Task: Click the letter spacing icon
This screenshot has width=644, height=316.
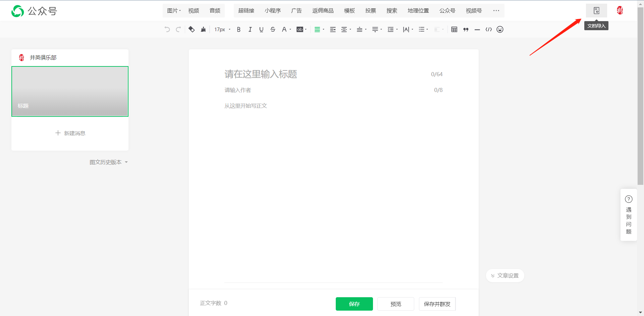Action: 406,30
